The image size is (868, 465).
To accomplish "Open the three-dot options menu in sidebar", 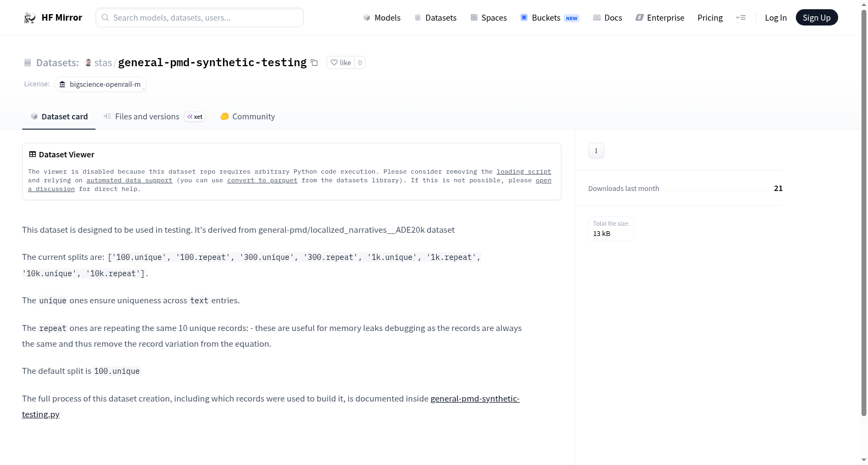I will pos(596,151).
